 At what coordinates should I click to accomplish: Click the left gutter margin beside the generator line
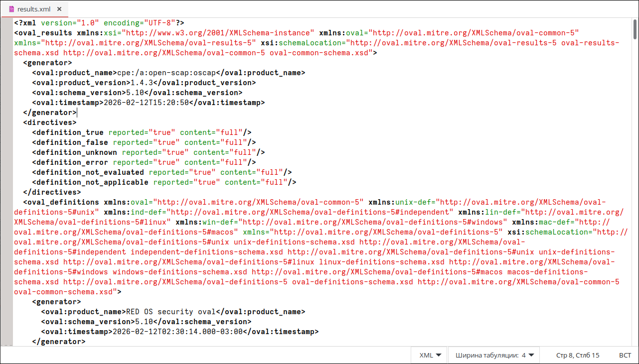click(6, 63)
